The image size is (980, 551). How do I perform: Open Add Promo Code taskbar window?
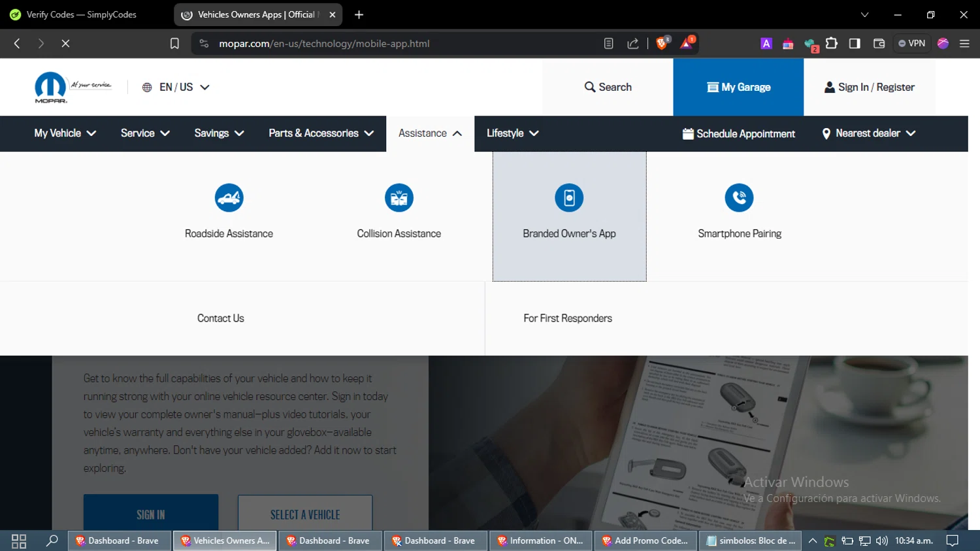645,541
